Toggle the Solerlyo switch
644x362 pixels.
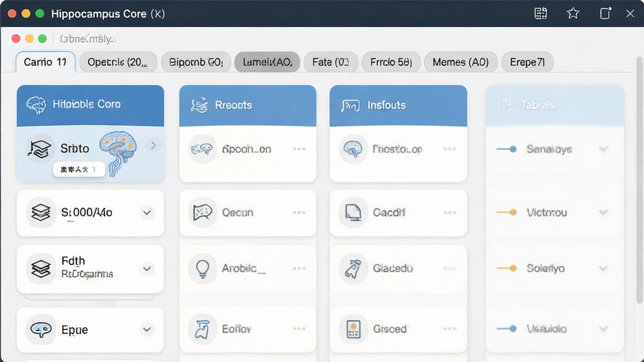(x=506, y=268)
